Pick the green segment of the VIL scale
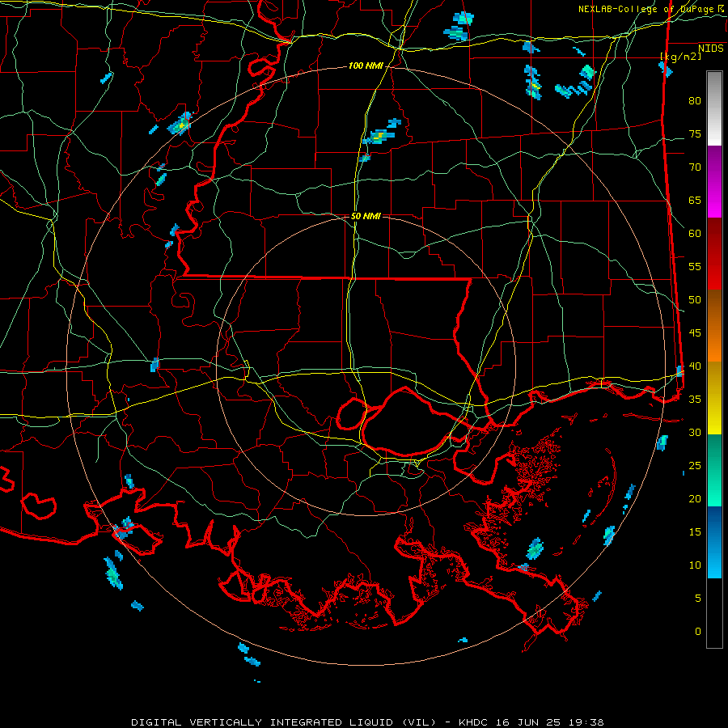728x728 pixels. 714,470
